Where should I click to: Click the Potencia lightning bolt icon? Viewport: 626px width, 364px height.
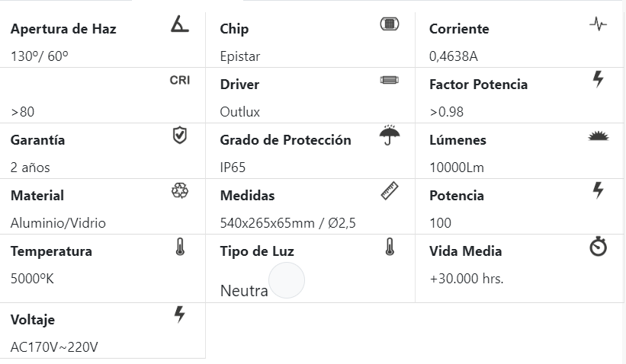pyautogui.click(x=599, y=190)
